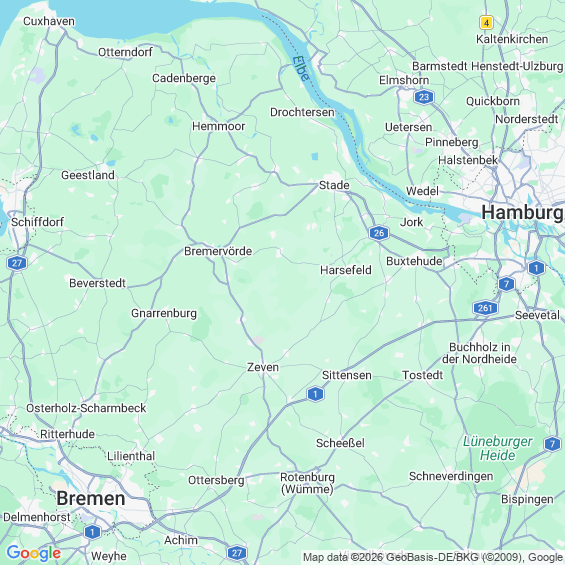Click the Rotenburg (Wümme) town label
This screenshot has width=565, height=565.
pos(307,483)
